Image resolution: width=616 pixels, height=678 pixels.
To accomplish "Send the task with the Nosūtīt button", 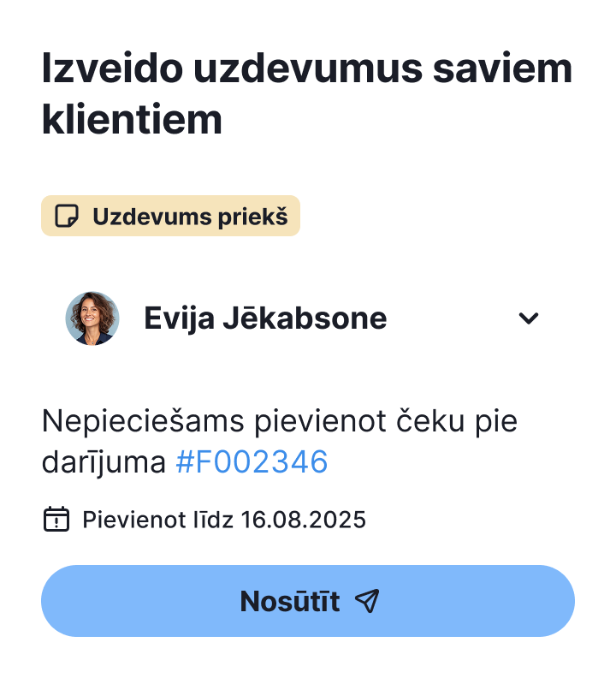I will coord(308,601).
